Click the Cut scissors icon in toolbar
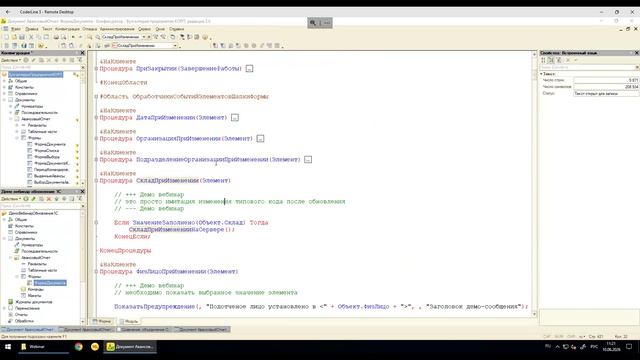This screenshot has height=360, width=640. click(31, 37)
